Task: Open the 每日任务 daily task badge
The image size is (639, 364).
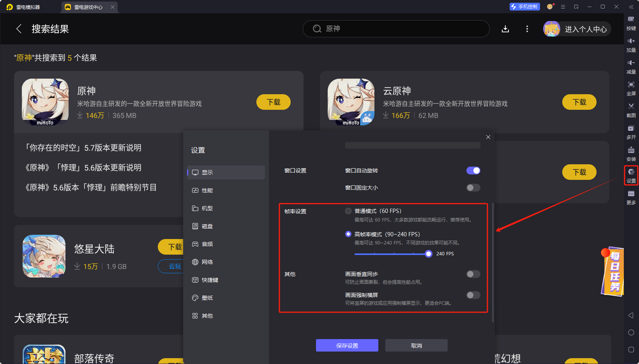Action: point(612,271)
